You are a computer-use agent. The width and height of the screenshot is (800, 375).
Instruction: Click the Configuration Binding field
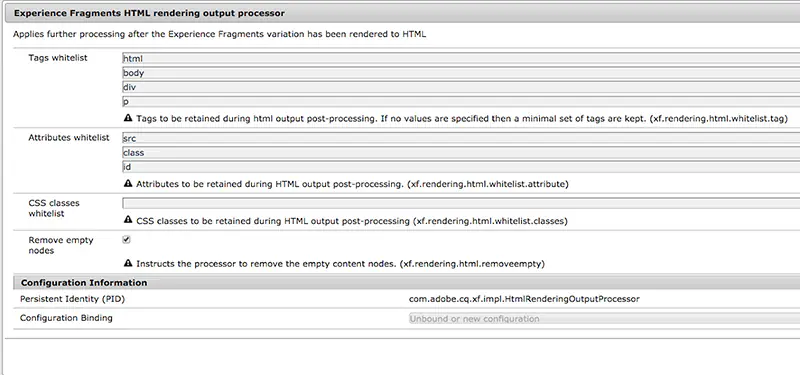604,319
